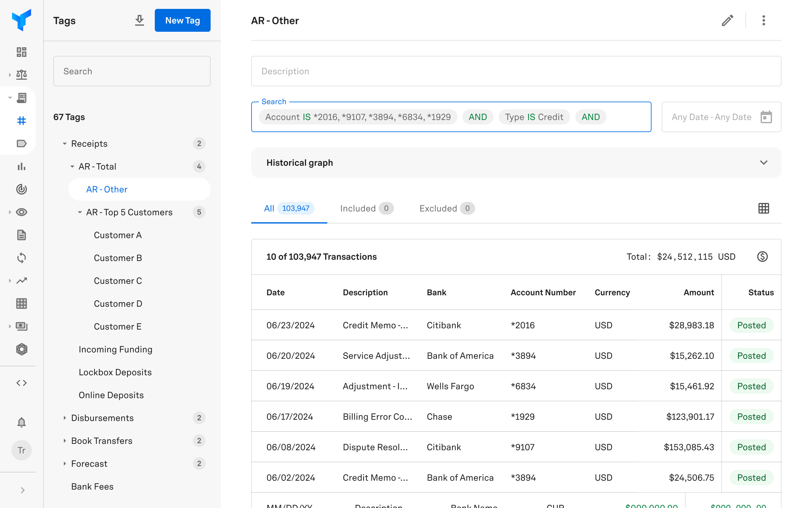Open the trending line icon in sidebar

(22, 281)
